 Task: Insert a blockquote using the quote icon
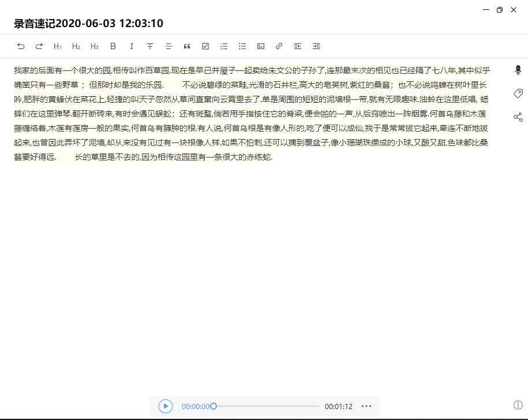pos(187,46)
